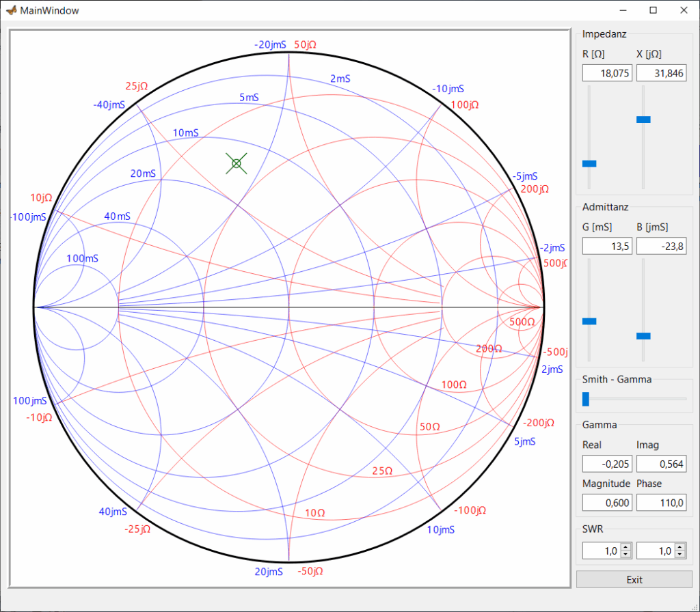Click the 40jmS label
The image size is (700, 612).
pyautogui.click(x=113, y=512)
